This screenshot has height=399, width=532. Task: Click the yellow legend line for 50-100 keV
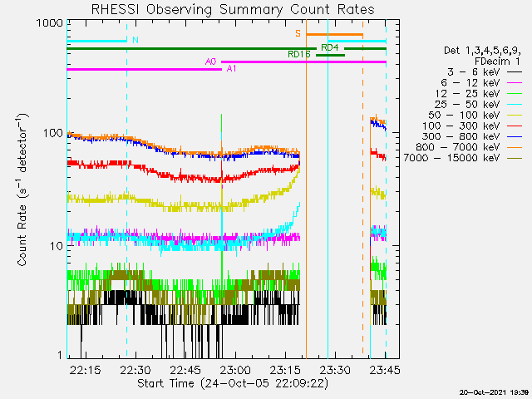click(515, 115)
